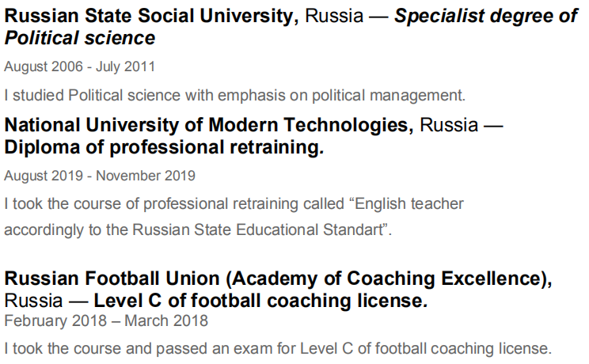
Task: Click "Russia" after National University of Modern Technologies
Action: click(448, 125)
